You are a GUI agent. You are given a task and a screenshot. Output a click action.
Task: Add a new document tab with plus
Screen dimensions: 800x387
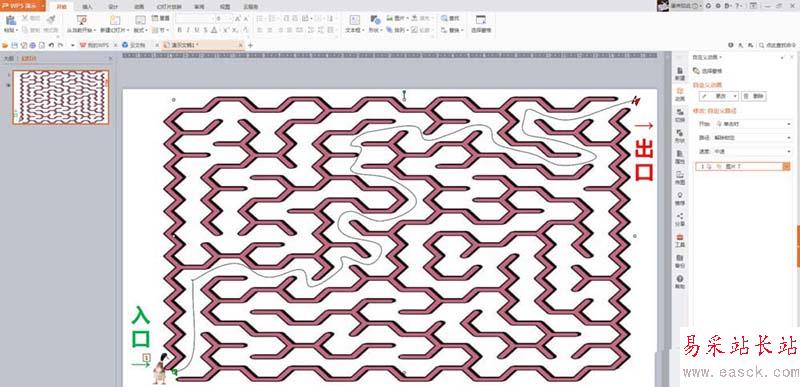point(250,45)
